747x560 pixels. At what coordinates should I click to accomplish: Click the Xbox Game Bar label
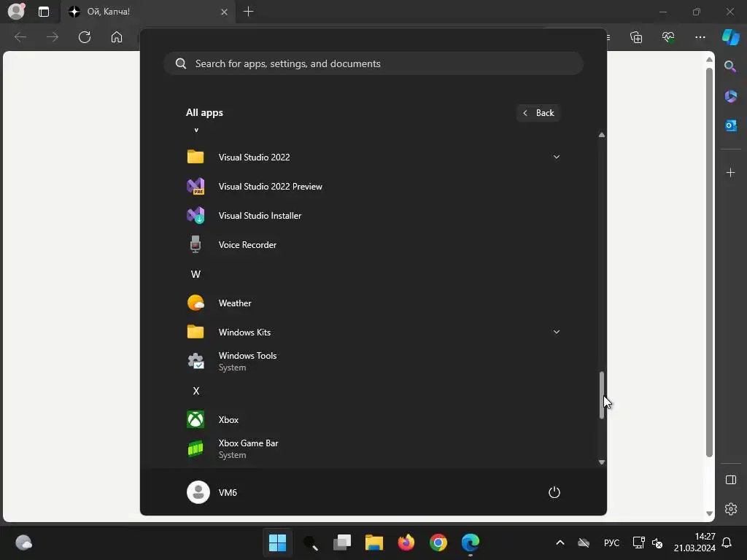tap(248, 443)
